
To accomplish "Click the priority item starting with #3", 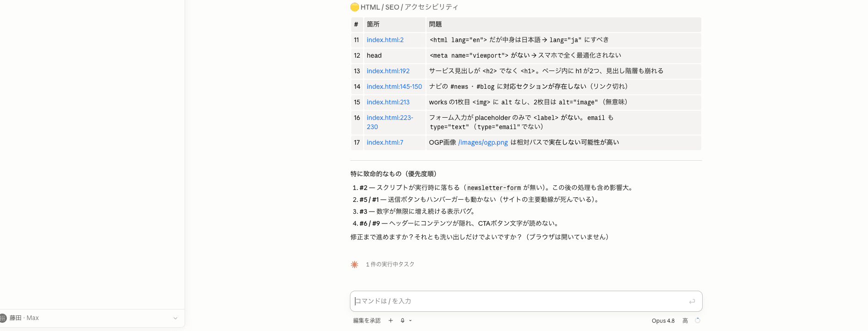I will pyautogui.click(x=419, y=212).
